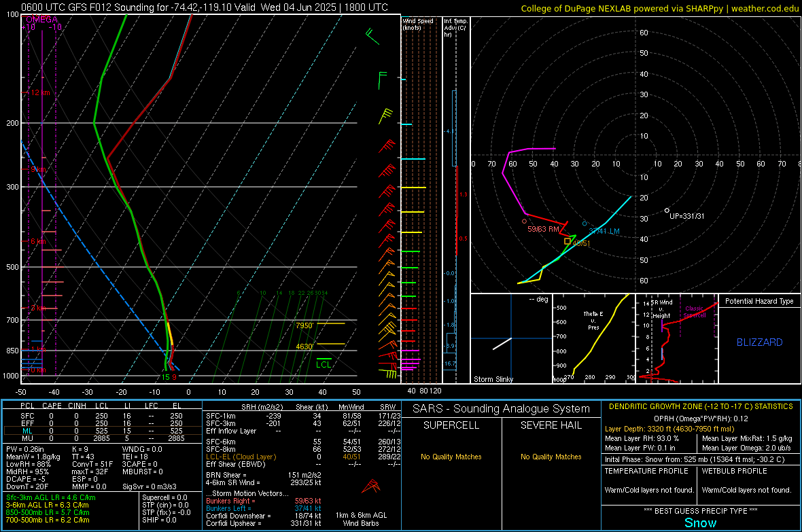Click the Corfidi Upshear = line
This screenshot has width=802, height=532.
(264, 523)
